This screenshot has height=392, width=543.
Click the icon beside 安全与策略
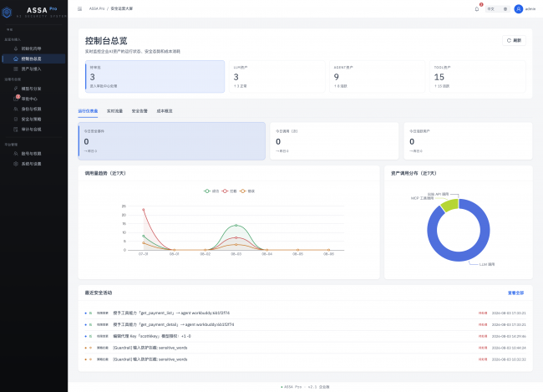click(16, 120)
